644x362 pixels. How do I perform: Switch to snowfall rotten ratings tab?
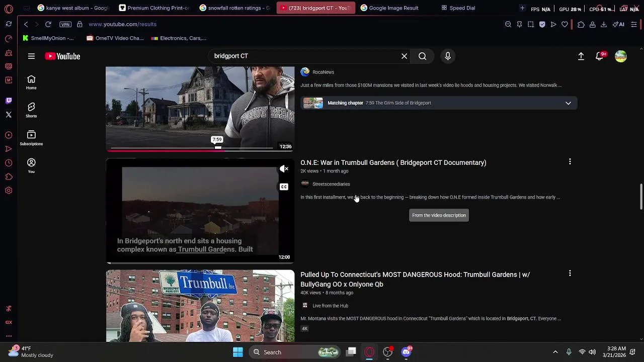235,8
